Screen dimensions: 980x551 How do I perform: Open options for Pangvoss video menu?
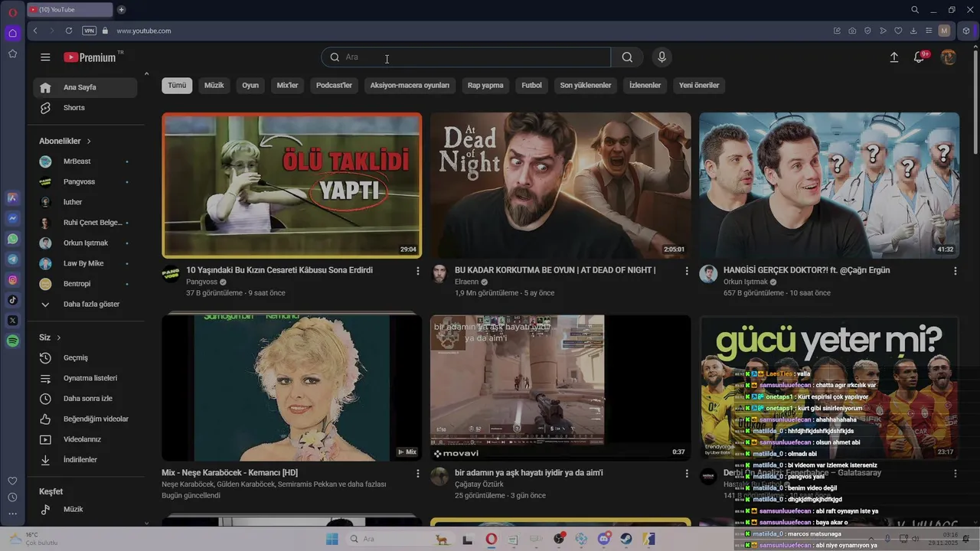pyautogui.click(x=417, y=271)
